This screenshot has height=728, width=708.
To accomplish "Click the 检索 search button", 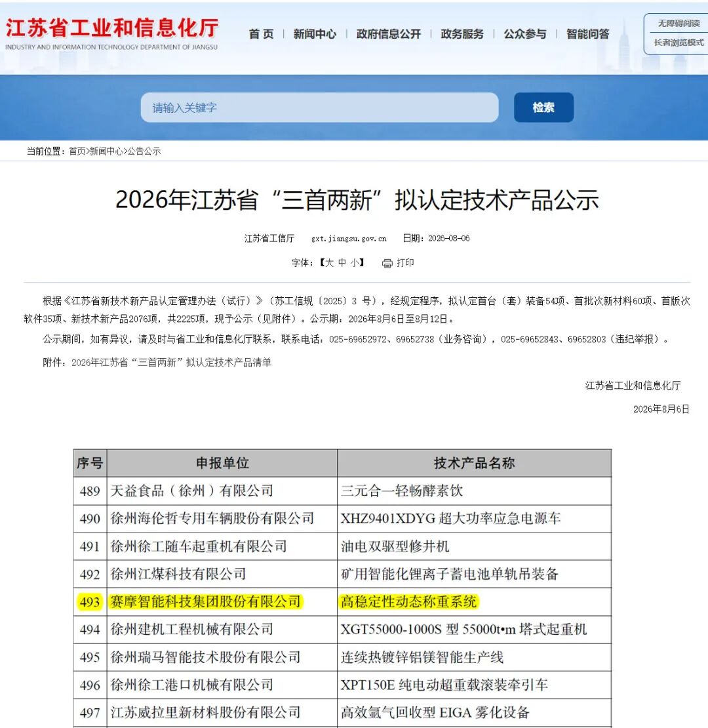I will 543,108.
